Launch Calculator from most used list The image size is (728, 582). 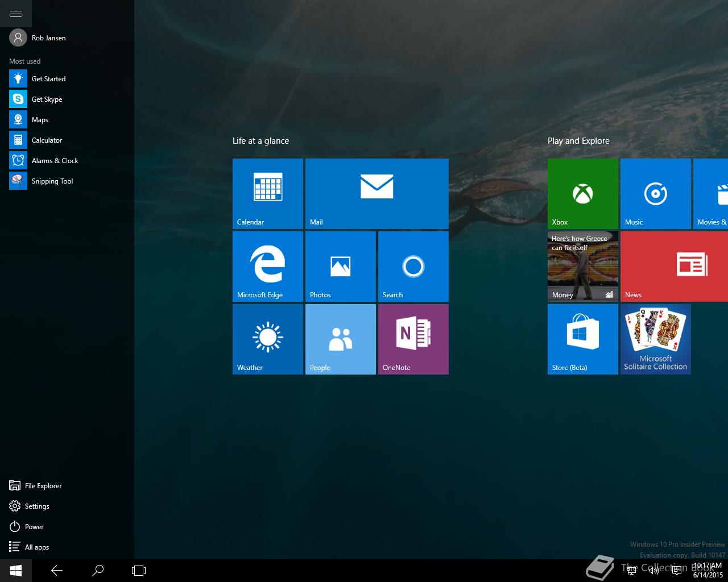pyautogui.click(x=67, y=140)
